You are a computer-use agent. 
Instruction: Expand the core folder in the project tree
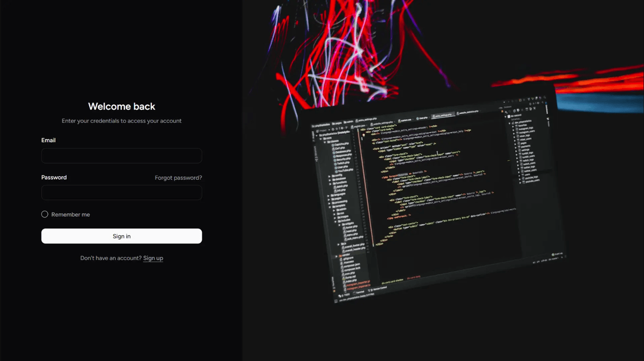click(x=321, y=137)
